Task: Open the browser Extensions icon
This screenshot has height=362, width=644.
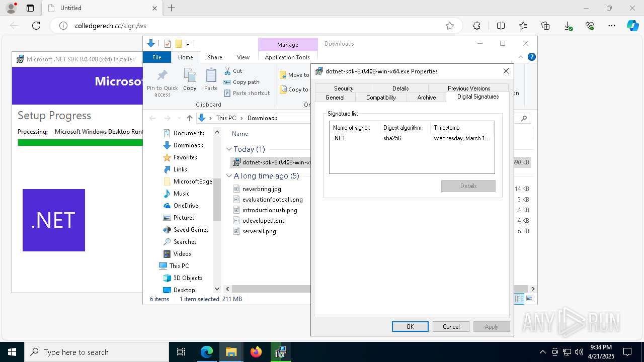Action: coord(476,26)
